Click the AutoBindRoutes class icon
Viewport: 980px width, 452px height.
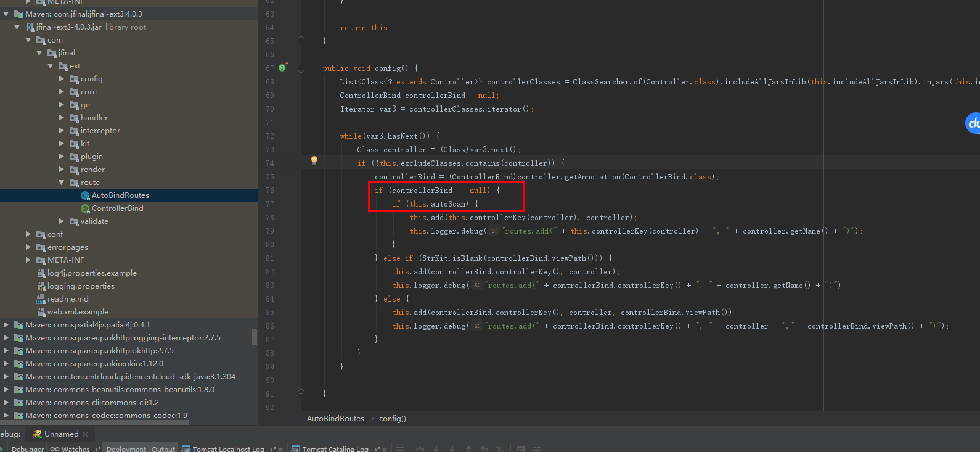85,195
